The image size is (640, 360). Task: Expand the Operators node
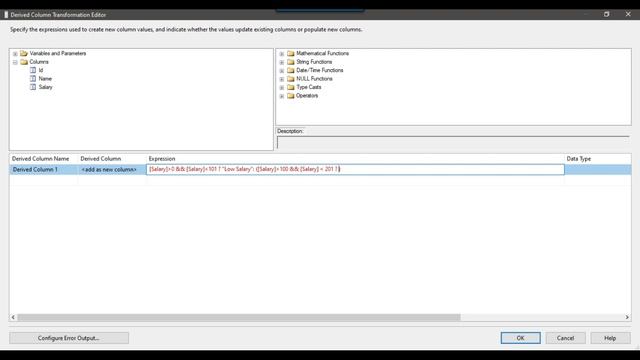pyautogui.click(x=282, y=96)
